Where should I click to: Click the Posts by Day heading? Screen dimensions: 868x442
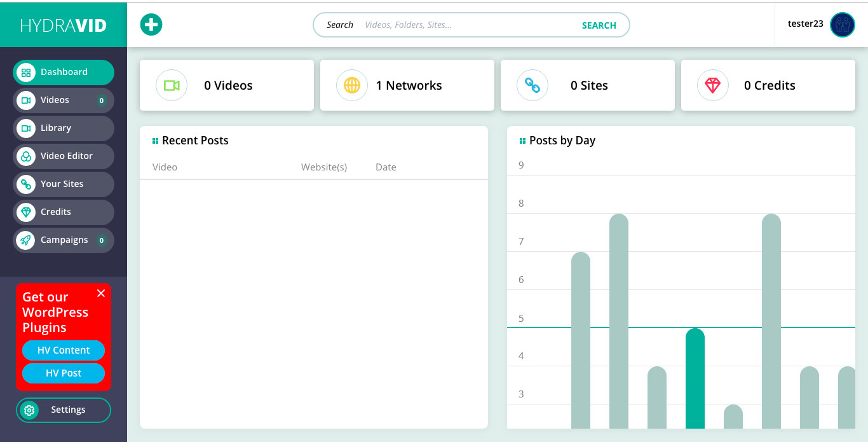point(562,141)
